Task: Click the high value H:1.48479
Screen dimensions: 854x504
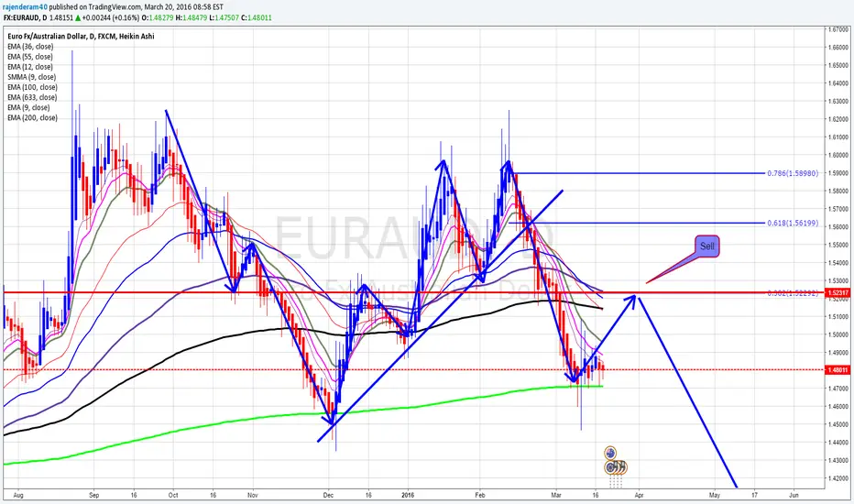Action: pos(192,18)
